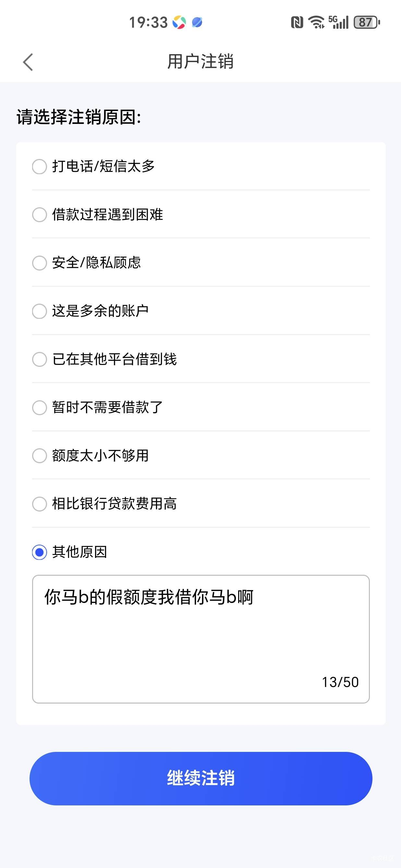Tap the colorful pinwheel notification icon

coord(179,23)
